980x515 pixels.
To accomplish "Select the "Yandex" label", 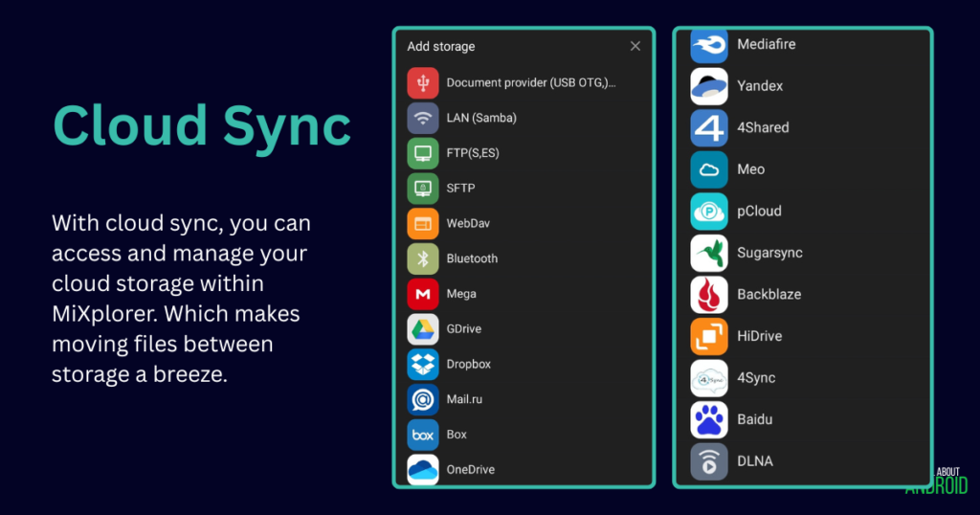I will (x=759, y=86).
